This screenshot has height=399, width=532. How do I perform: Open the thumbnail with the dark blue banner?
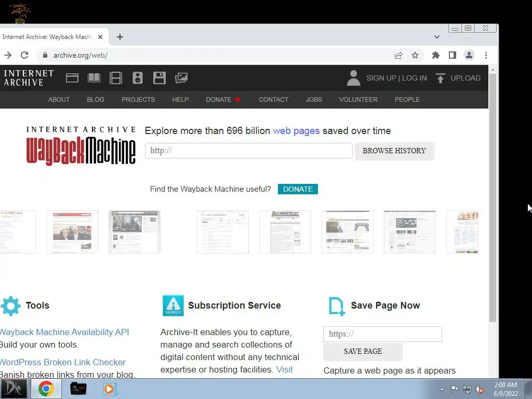pos(410,232)
